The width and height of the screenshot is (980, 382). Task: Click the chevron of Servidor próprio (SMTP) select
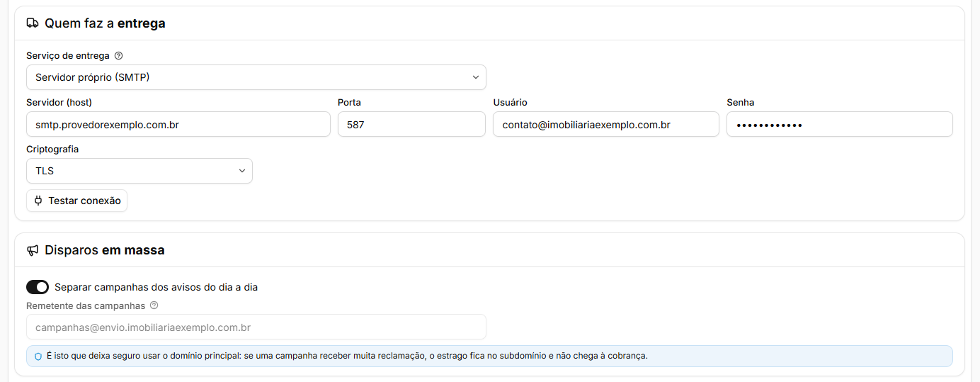pos(476,77)
